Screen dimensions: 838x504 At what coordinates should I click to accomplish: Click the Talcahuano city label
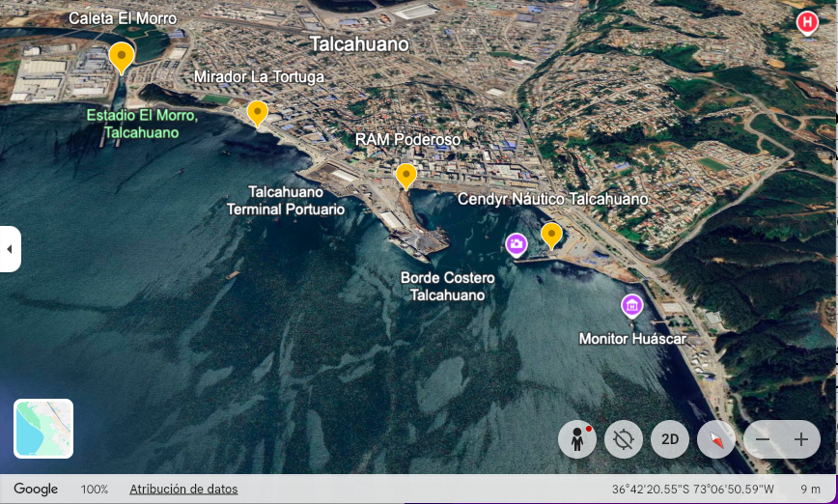(x=358, y=44)
